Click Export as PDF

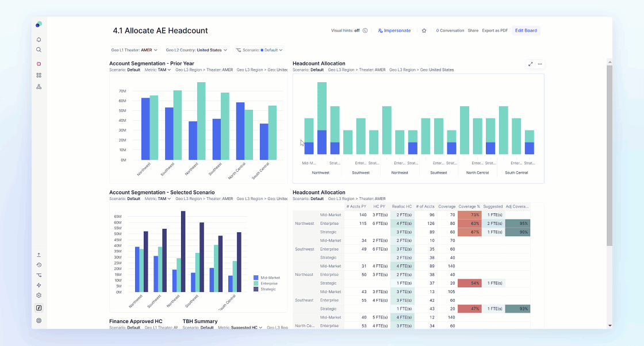[494, 31]
